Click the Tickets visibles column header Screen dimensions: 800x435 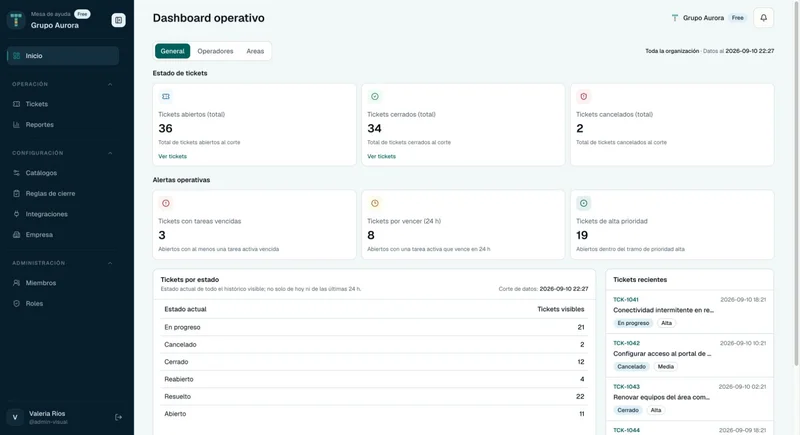[561, 309]
